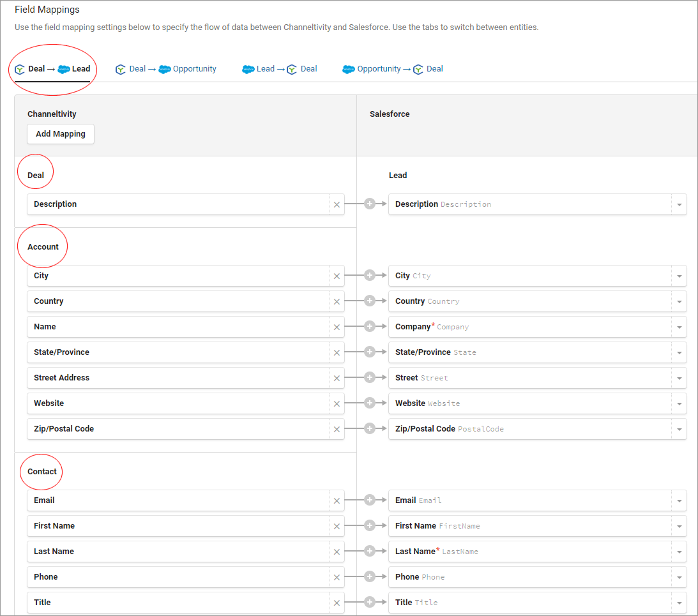Click the Salesforce icon next to Opportunity in the second tab

point(164,69)
